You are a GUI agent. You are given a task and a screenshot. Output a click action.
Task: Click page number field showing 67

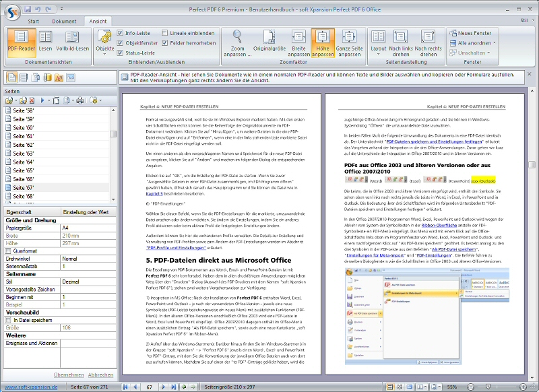point(149,387)
